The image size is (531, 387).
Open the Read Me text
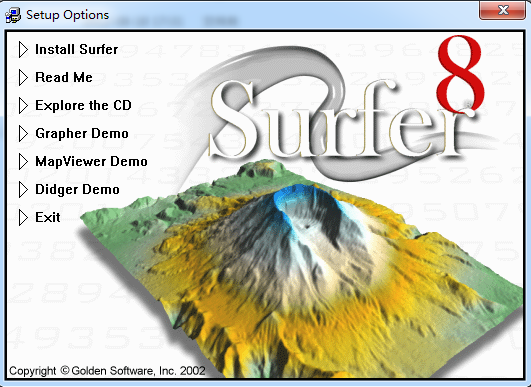[64, 78]
